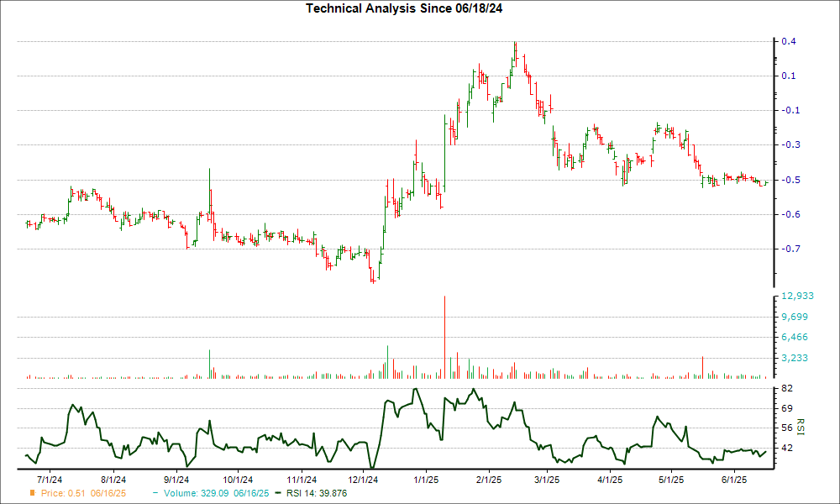Select the 11/1/24 date axis label
The height and width of the screenshot is (504, 840).
(302, 480)
